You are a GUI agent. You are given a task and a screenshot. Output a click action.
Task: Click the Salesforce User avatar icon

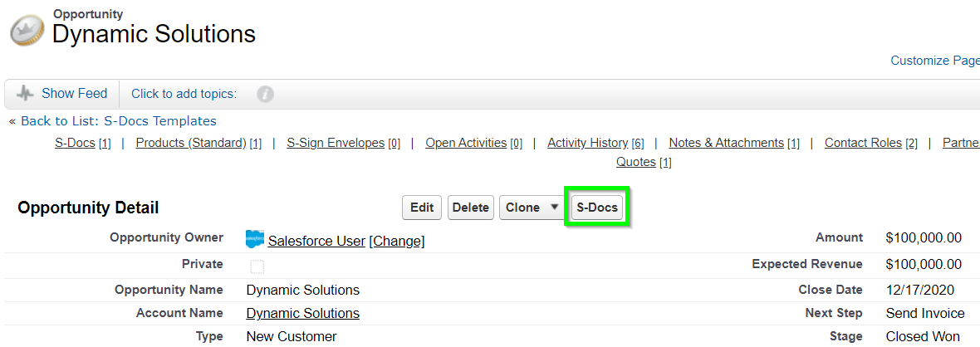[x=254, y=239]
